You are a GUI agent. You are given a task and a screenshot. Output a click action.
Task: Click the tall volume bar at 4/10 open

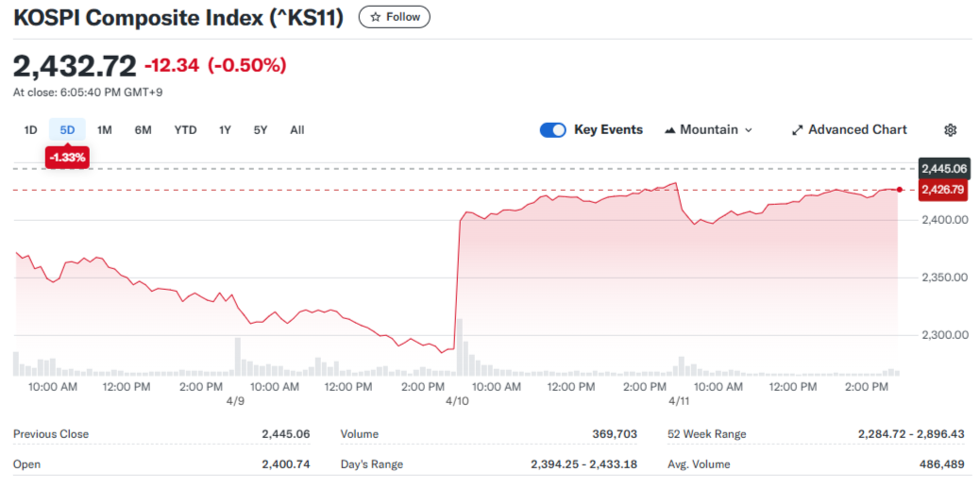[x=460, y=347]
